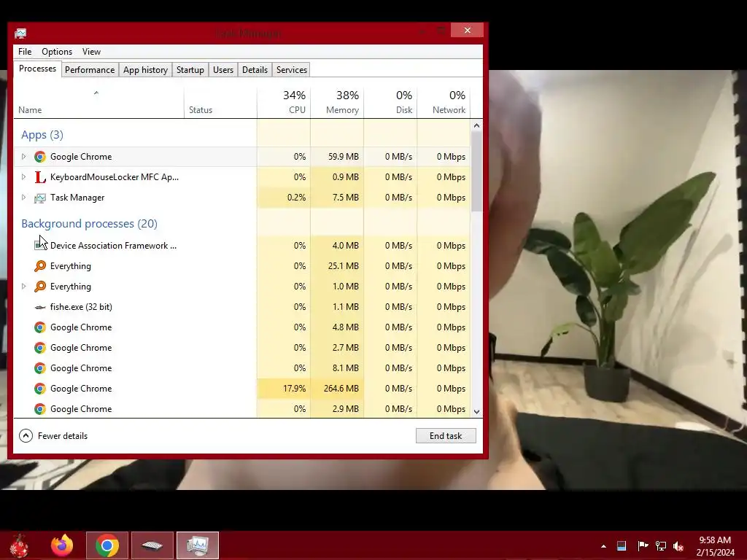Image resolution: width=747 pixels, height=560 pixels.
Task: Collapse view with Fewer details arrow
Action: point(26,436)
